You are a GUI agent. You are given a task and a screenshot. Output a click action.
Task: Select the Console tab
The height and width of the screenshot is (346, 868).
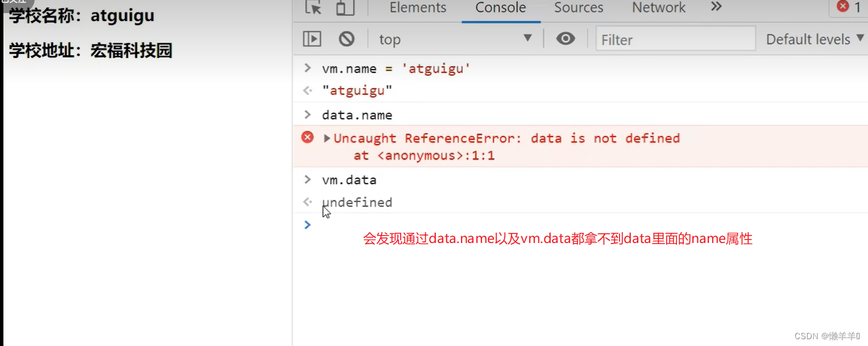click(500, 8)
